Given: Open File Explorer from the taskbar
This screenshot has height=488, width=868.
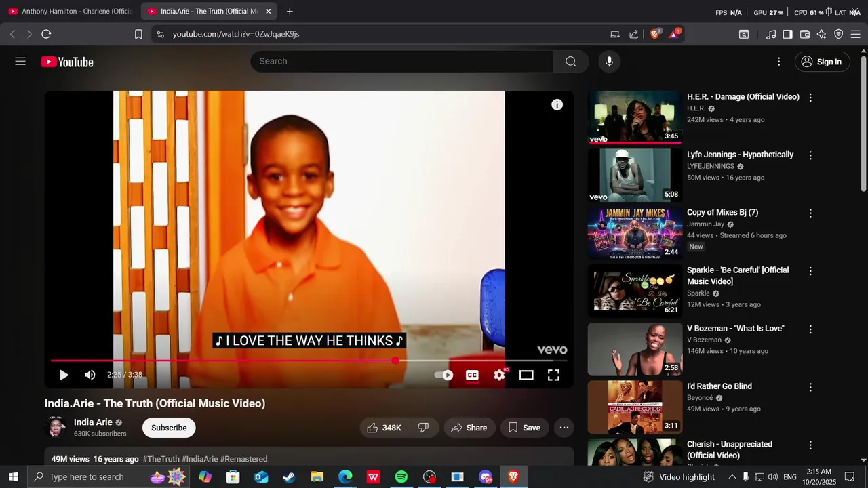Looking at the screenshot, I should click(x=317, y=477).
